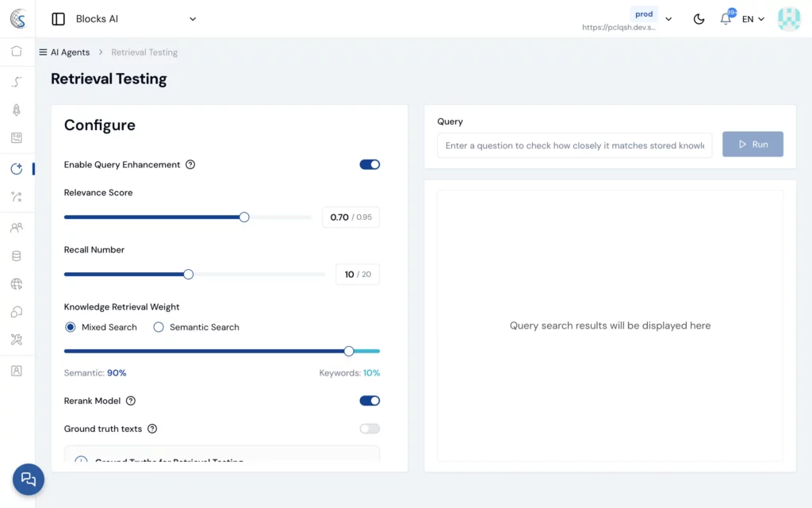812x508 pixels.
Task: Open the chat bubble button at bottom left
Action: 29,479
